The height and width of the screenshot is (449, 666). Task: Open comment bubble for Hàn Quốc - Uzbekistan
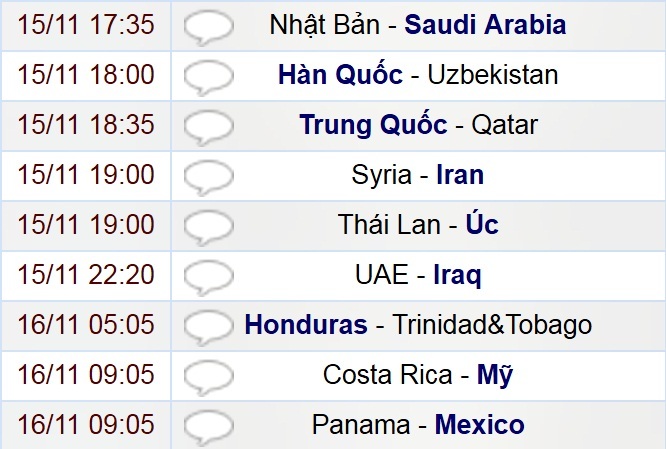210,76
